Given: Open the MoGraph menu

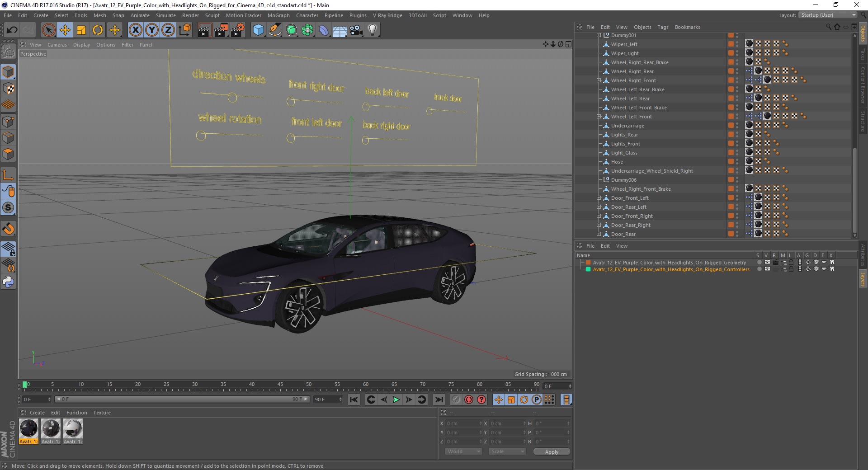Looking at the screenshot, I should tap(278, 15).
